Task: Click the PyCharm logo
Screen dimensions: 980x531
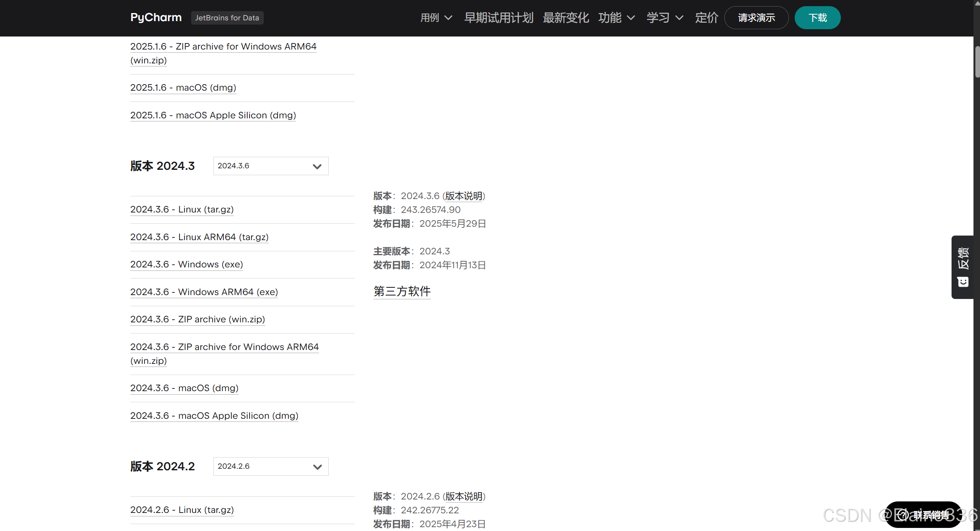Action: coord(156,18)
